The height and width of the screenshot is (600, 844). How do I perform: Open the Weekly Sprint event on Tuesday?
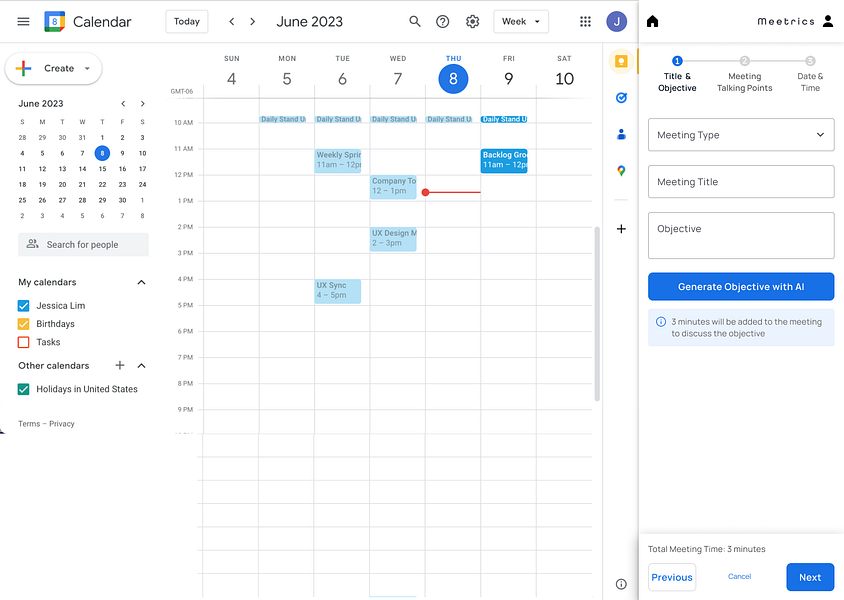[x=337, y=160]
